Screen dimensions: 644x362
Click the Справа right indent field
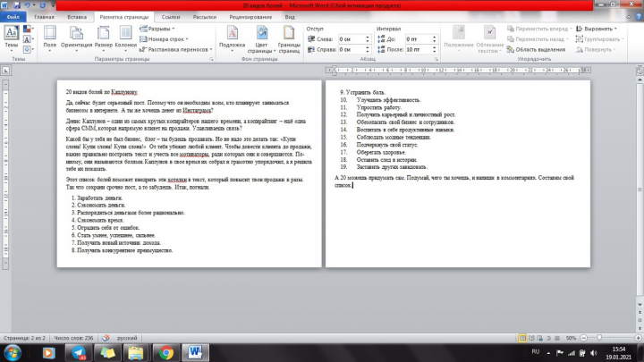point(354,49)
